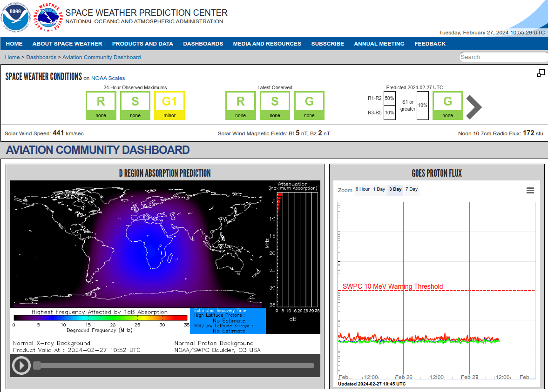Click the Home breadcrumb link
The height and width of the screenshot is (392, 548).
pos(12,57)
